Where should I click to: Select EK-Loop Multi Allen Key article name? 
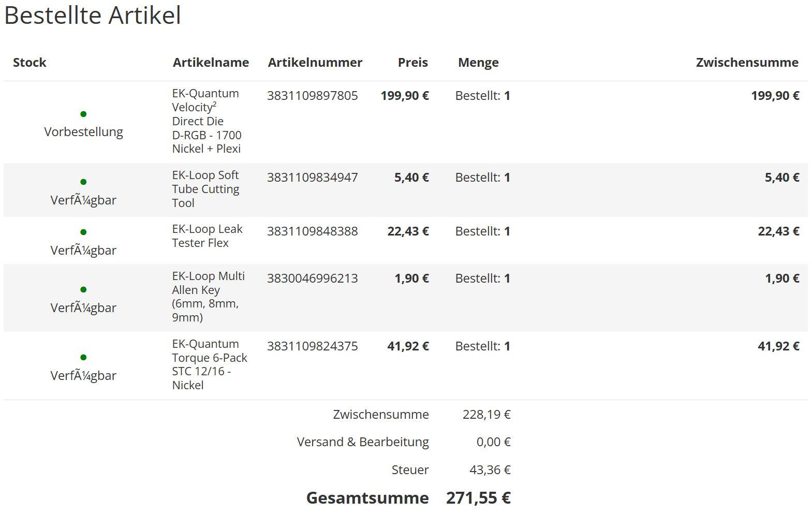click(x=208, y=296)
